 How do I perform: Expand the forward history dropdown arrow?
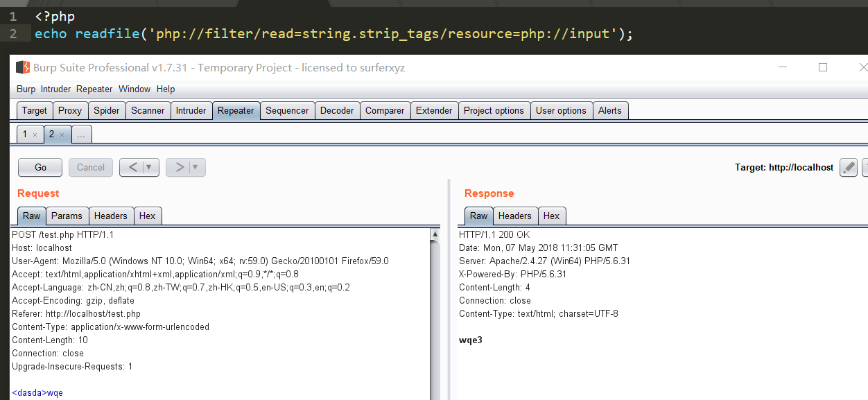[x=197, y=167]
